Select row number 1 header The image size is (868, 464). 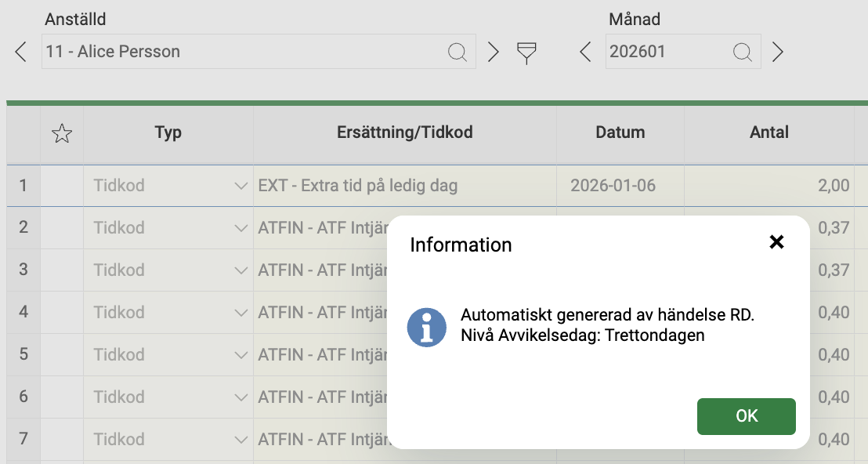[24, 186]
